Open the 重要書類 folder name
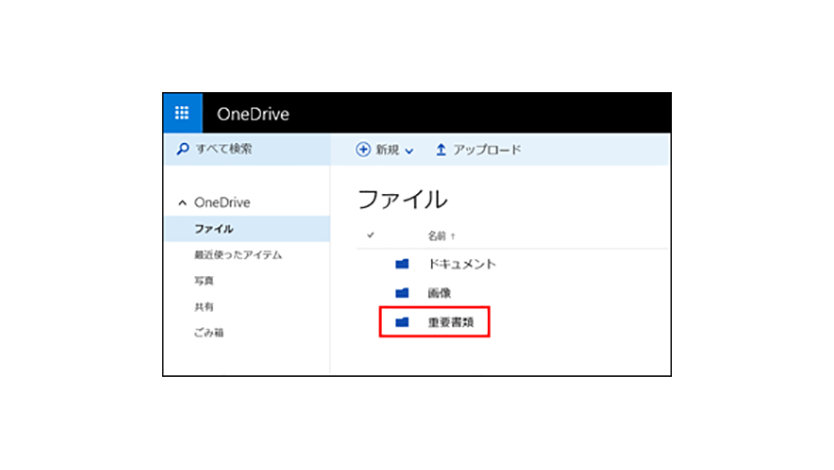Viewport: 834px width, 470px height. pyautogui.click(x=451, y=322)
